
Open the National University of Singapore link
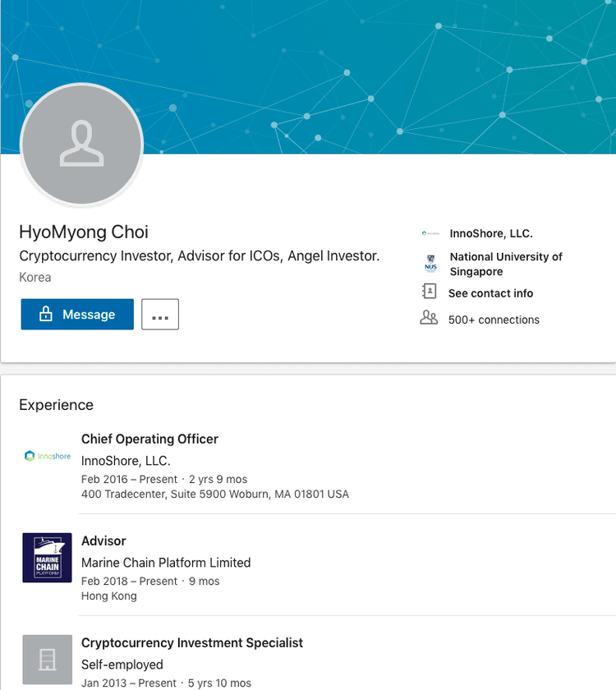[505, 264]
